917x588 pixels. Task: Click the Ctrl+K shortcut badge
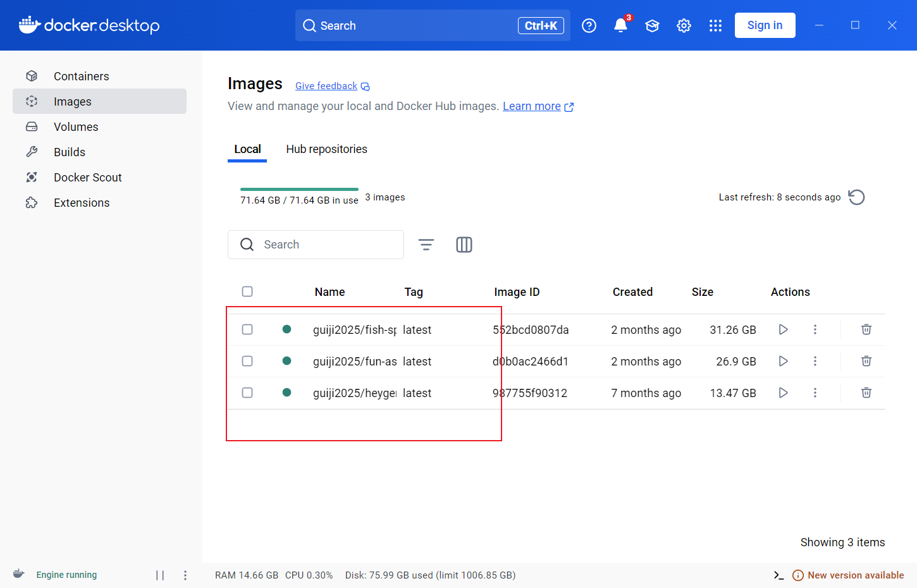tap(541, 25)
